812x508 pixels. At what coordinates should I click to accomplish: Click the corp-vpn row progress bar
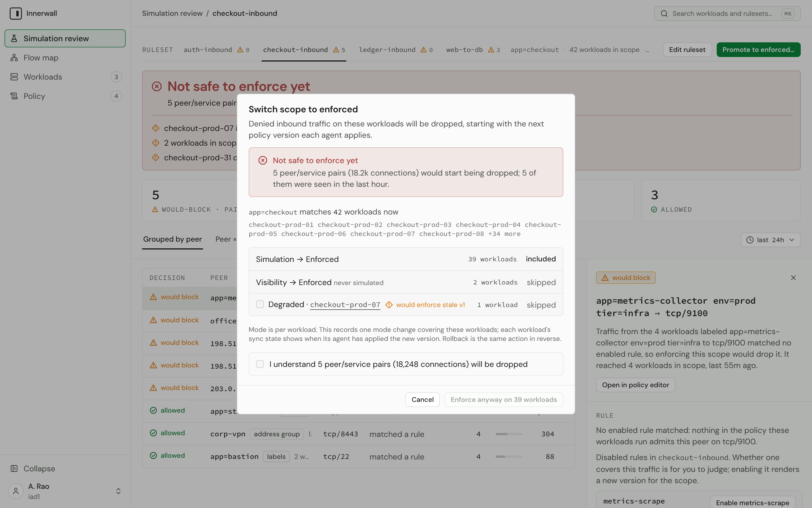coord(509,434)
